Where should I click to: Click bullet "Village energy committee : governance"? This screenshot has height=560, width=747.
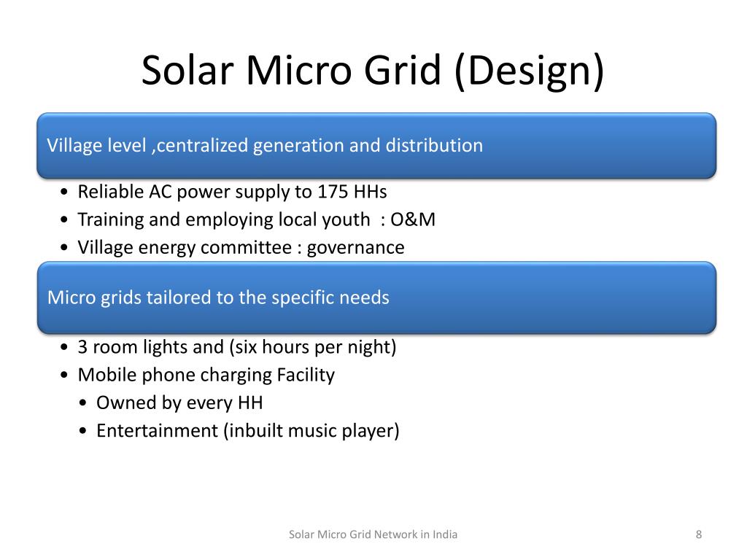(241, 248)
